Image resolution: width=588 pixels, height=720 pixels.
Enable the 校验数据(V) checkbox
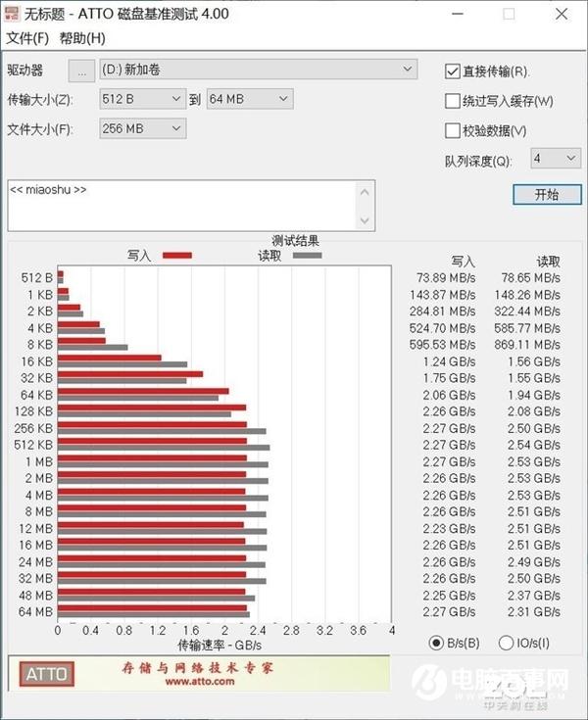coord(453,130)
